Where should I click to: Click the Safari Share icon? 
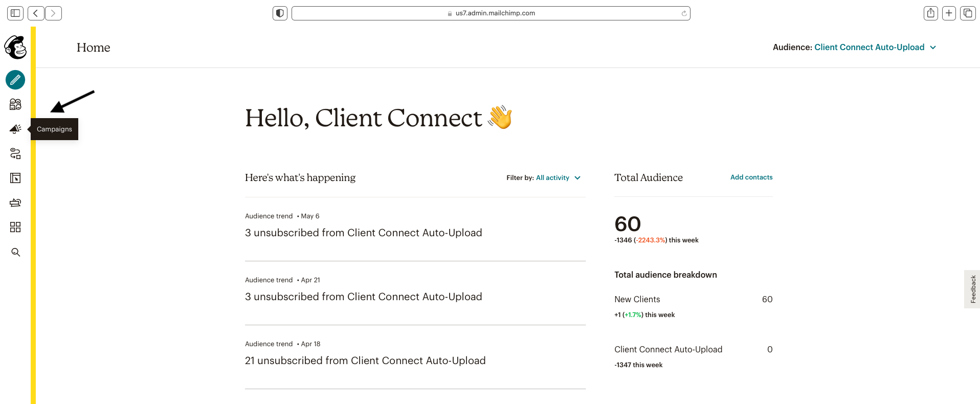(931, 13)
